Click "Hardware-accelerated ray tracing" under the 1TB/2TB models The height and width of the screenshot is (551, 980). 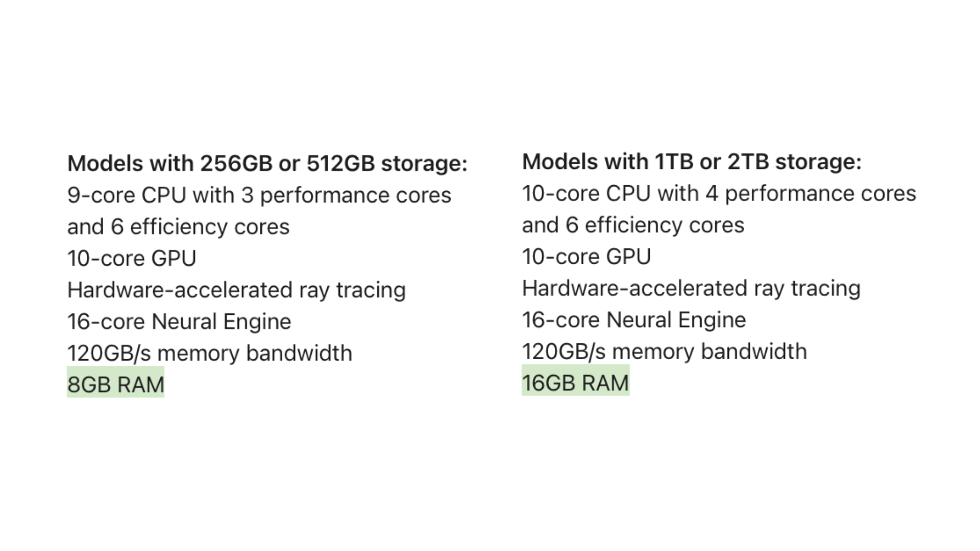tap(691, 289)
